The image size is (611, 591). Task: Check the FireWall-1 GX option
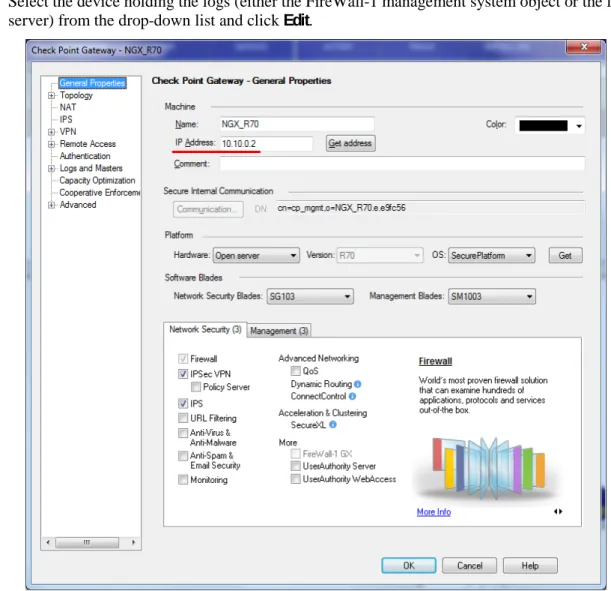tap(296, 453)
